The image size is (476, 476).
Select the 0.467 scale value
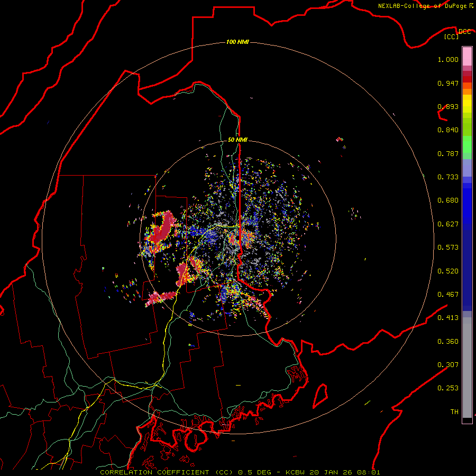448,295
